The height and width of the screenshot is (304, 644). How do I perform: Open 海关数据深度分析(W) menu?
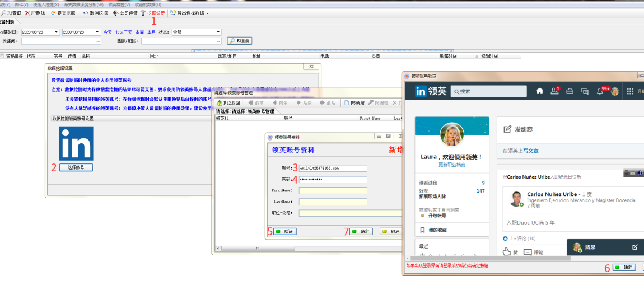click(84, 4)
